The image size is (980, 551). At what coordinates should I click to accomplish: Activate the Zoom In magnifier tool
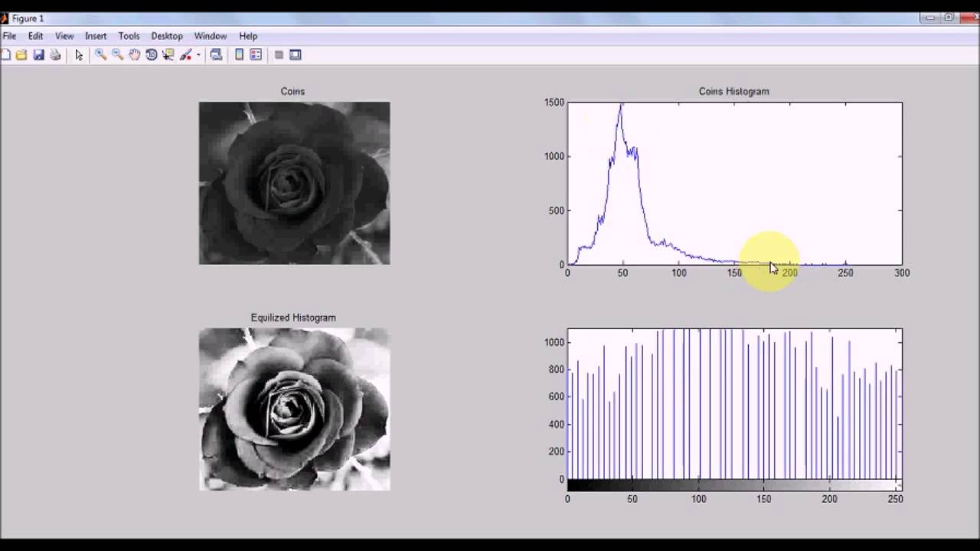click(100, 55)
